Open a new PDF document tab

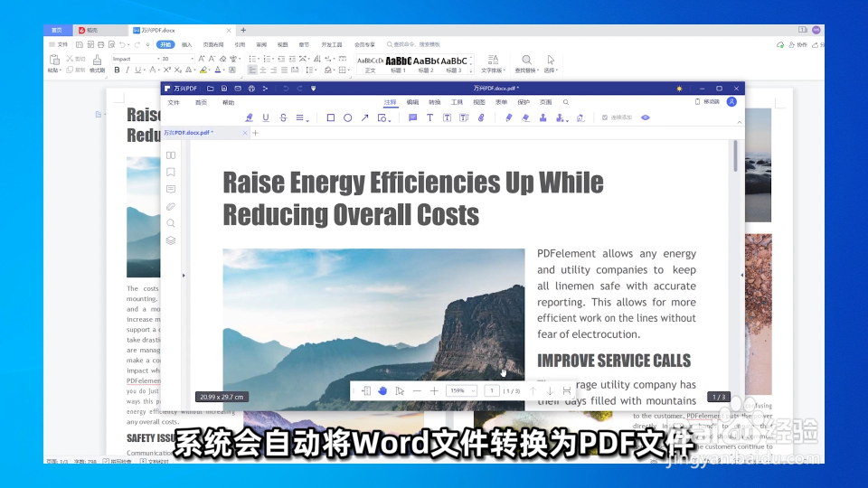coord(255,133)
